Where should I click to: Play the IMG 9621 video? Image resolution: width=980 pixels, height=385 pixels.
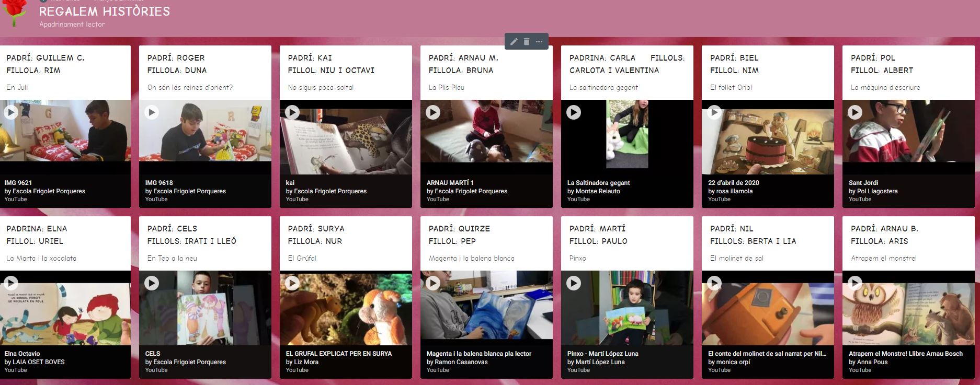[x=11, y=112]
